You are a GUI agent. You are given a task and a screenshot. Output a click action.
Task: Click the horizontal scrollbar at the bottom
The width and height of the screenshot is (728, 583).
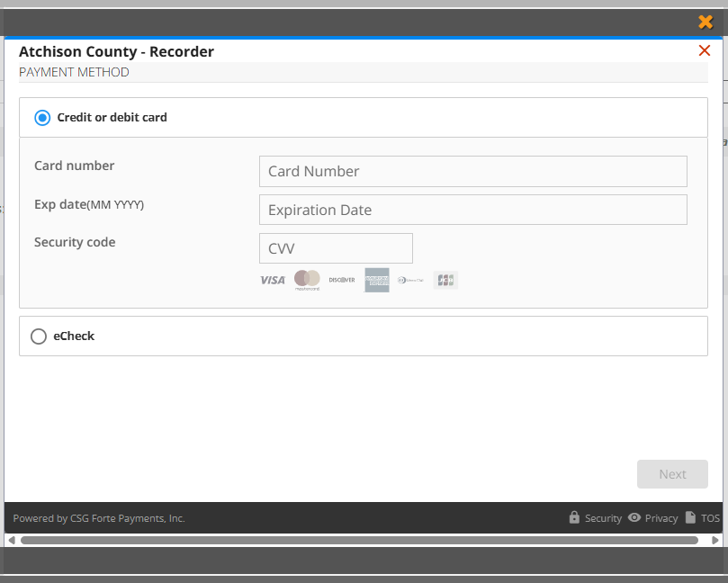360,541
